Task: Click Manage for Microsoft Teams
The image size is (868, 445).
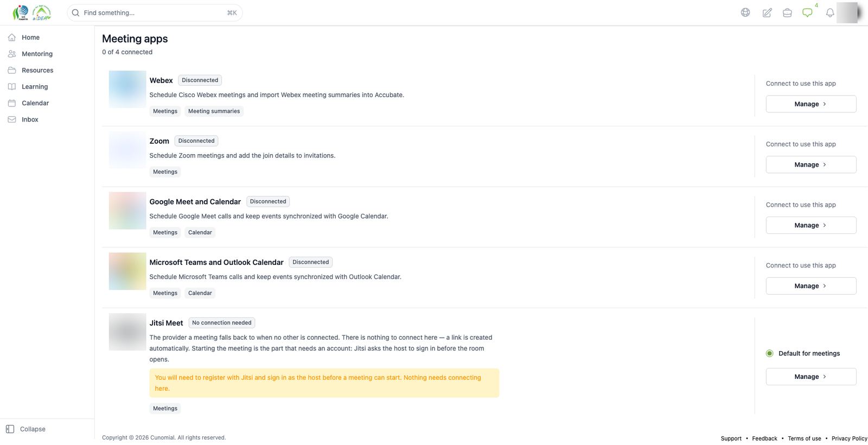Action: tap(811, 286)
